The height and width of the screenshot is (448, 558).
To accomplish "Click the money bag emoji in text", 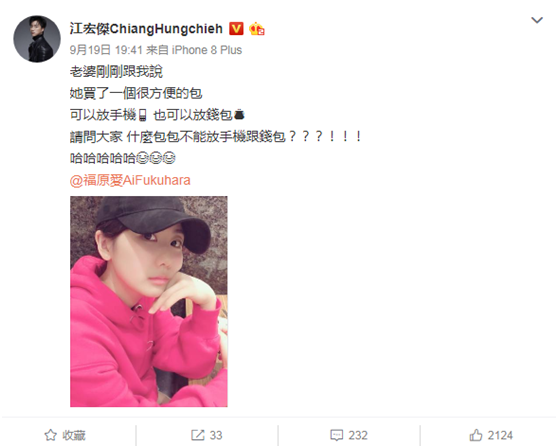I will point(239,115).
